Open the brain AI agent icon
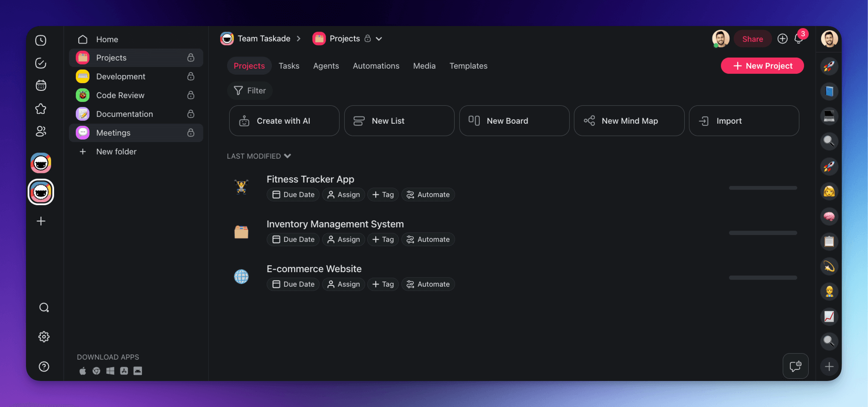 click(829, 216)
